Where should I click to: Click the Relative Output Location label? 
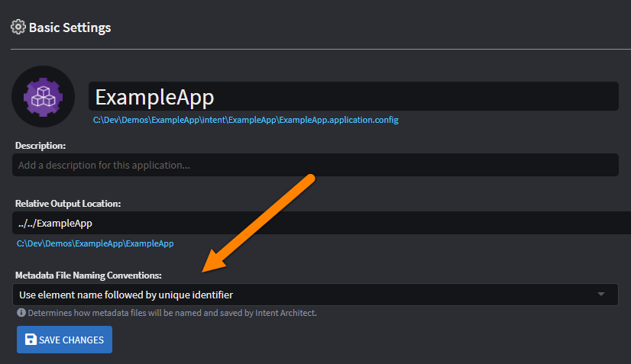point(69,203)
